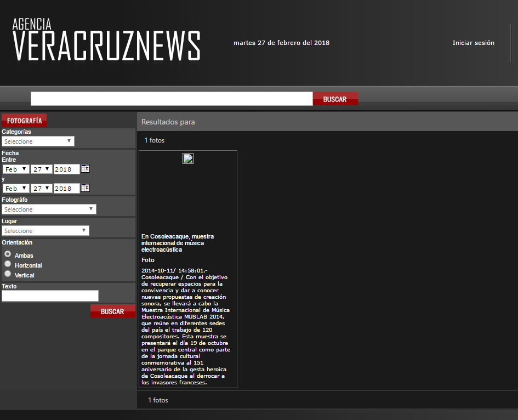The width and height of the screenshot is (518, 420).
Task: Select the Vertical orientation option
Action: click(8, 274)
